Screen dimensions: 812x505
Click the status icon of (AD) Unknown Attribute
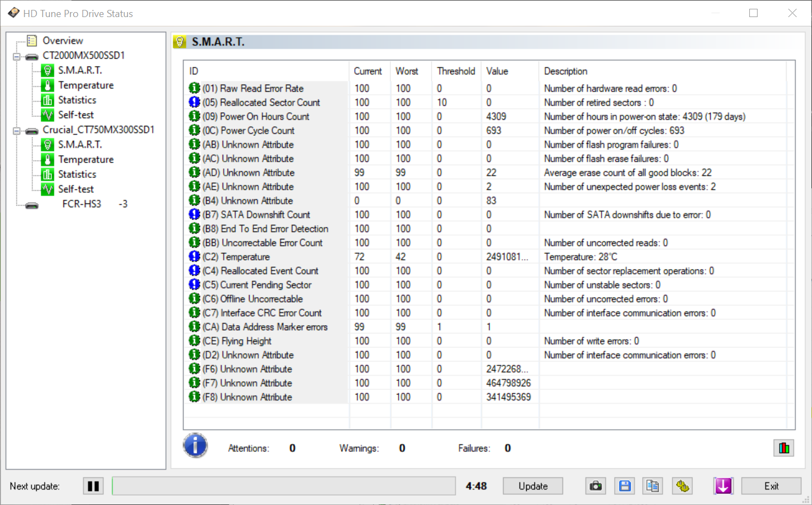194,172
